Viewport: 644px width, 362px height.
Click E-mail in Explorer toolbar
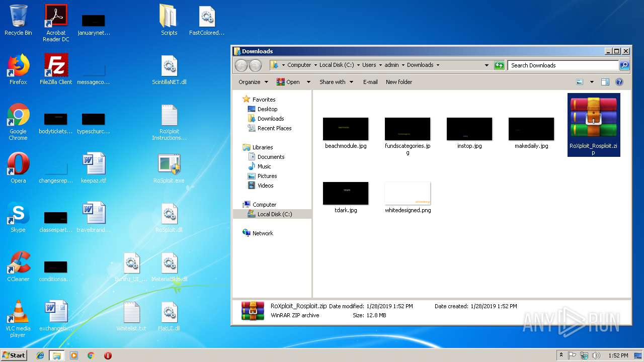click(x=370, y=82)
